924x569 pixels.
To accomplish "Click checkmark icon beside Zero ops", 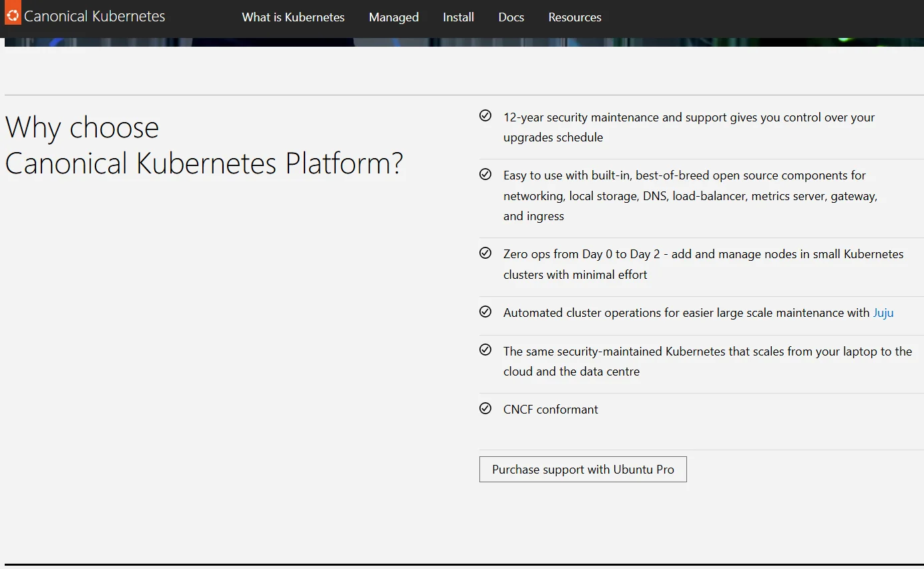I will point(485,253).
